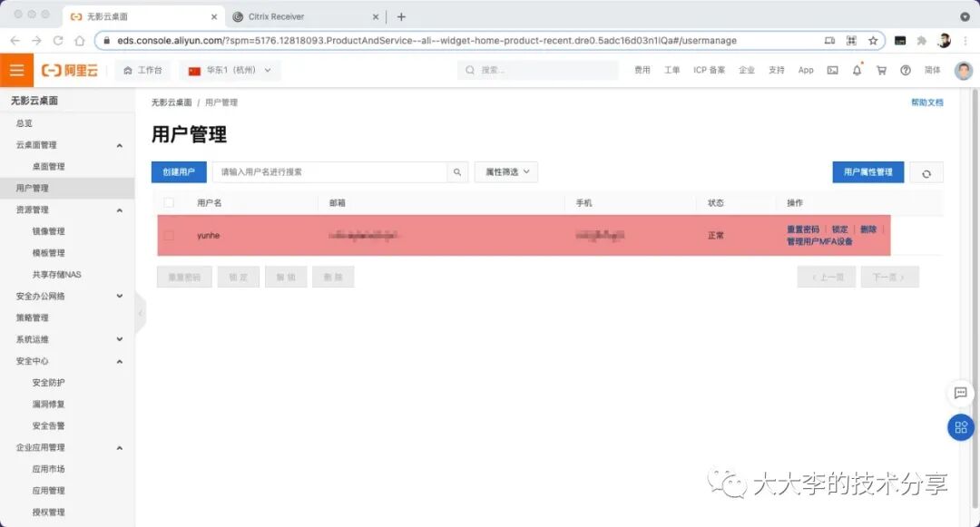Switch to the Citrix Receiver tab
The height and width of the screenshot is (527, 980).
pyautogui.click(x=303, y=17)
